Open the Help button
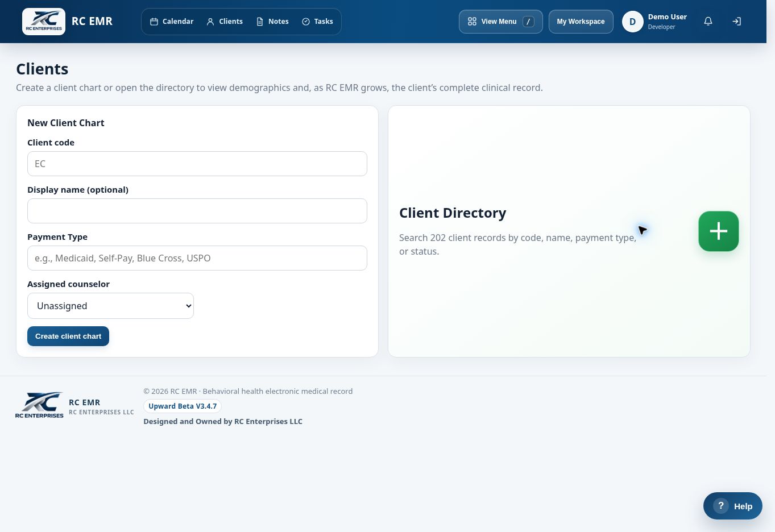The width and height of the screenshot is (775, 532). coord(733,506)
